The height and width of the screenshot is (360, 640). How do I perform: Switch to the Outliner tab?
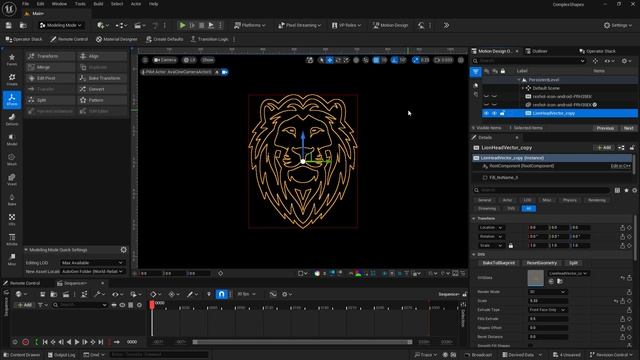(x=540, y=51)
